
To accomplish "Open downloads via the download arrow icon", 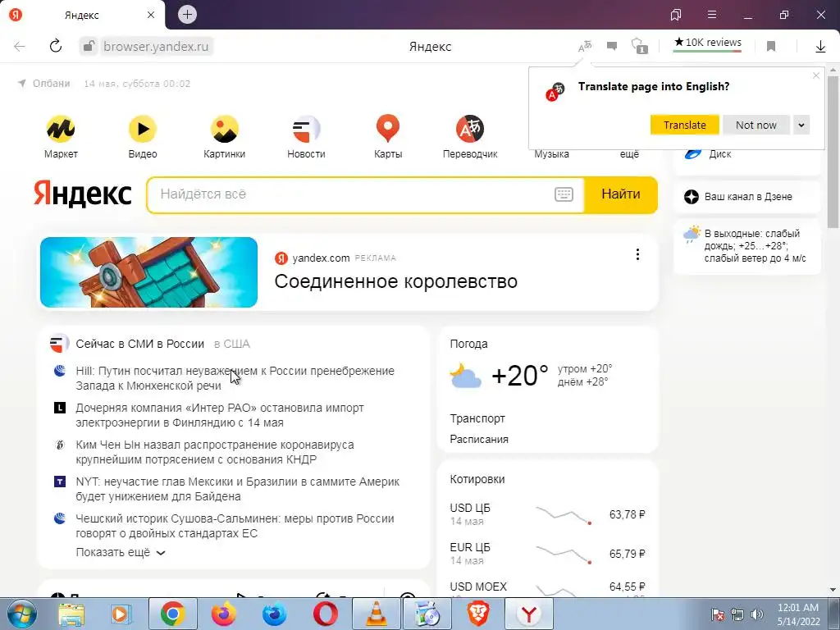I will pos(820,46).
